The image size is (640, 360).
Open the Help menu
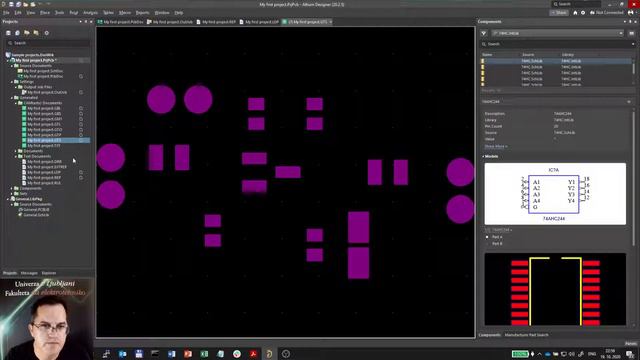coord(179,13)
